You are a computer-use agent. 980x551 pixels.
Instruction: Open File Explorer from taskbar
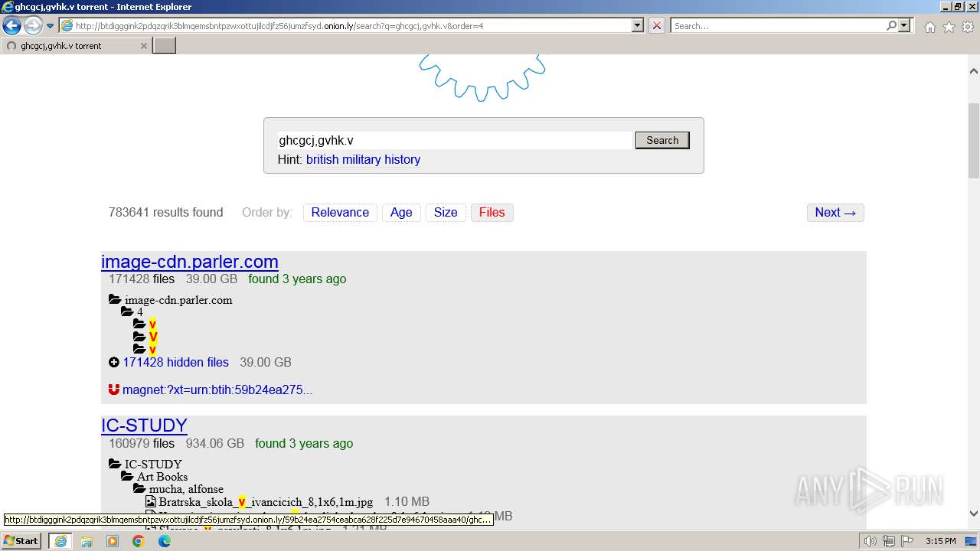tap(87, 541)
